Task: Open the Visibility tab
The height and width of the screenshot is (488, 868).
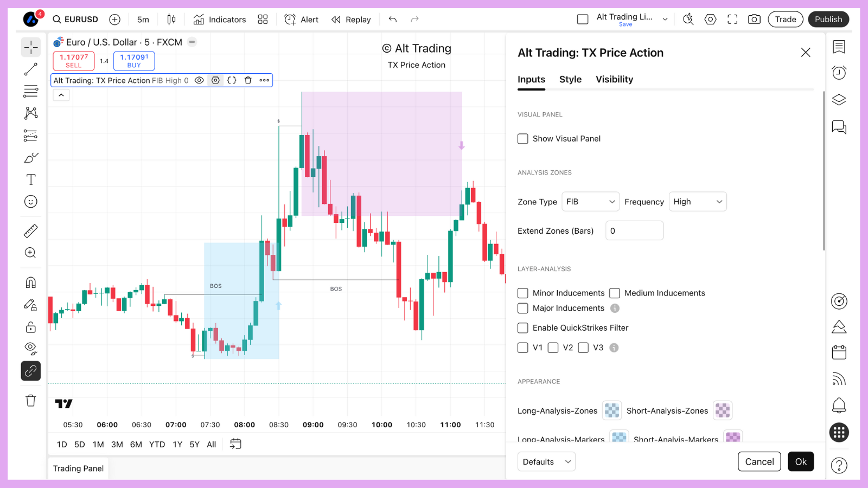Action: [614, 79]
